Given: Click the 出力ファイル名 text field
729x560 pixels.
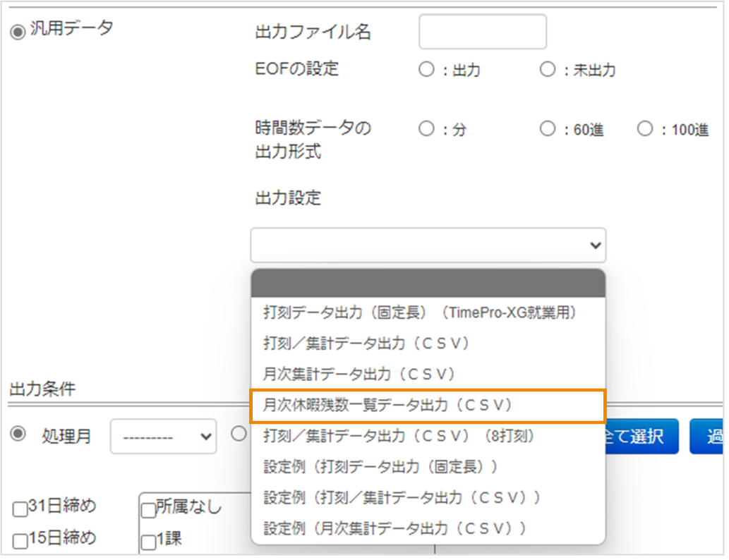Looking at the screenshot, I should [482, 32].
